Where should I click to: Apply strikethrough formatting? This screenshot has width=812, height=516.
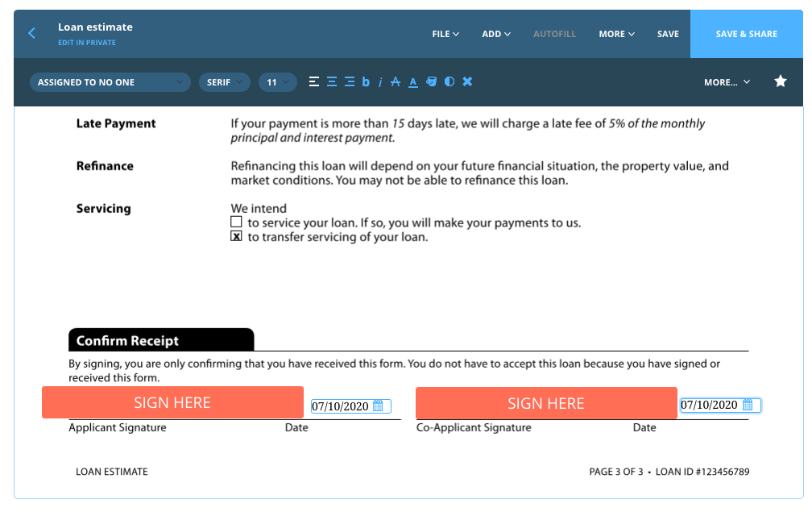[x=396, y=82]
